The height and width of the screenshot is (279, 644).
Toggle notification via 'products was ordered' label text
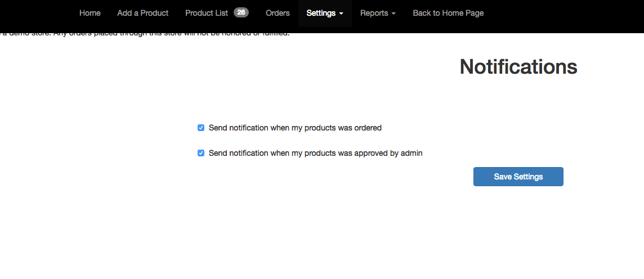pyautogui.click(x=295, y=128)
